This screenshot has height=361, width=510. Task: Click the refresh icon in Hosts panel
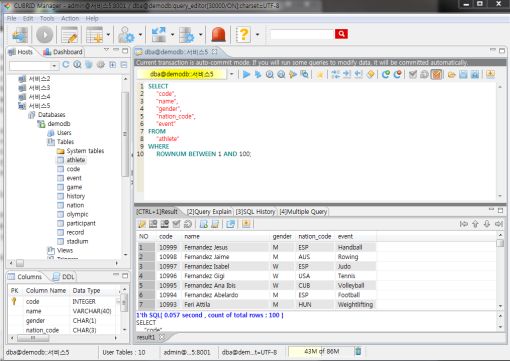[66, 65]
